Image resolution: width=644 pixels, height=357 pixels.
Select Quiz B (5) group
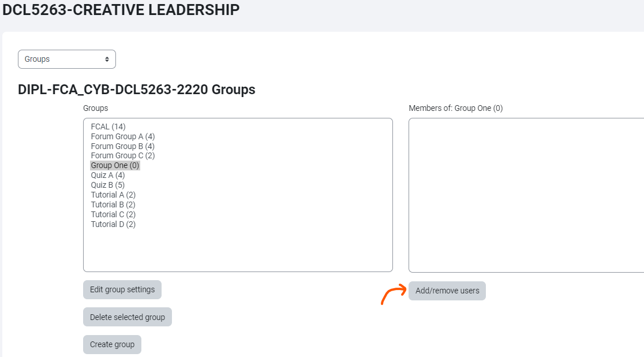click(107, 185)
